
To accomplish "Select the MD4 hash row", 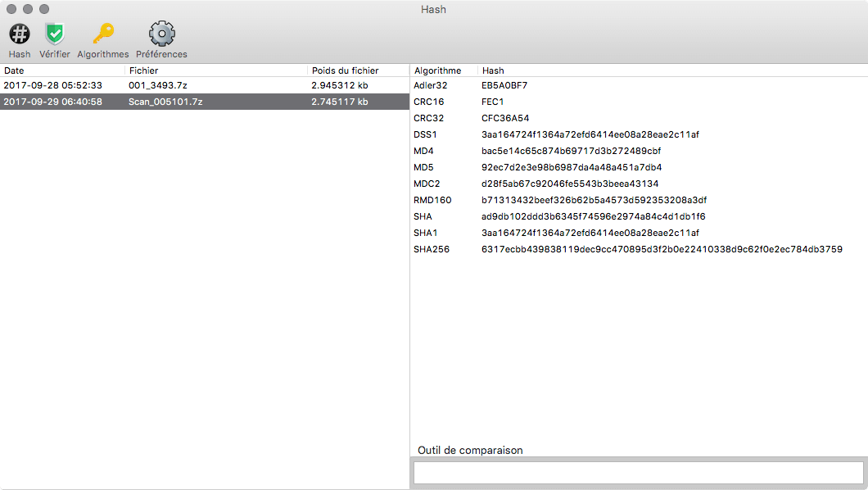I will tap(639, 151).
